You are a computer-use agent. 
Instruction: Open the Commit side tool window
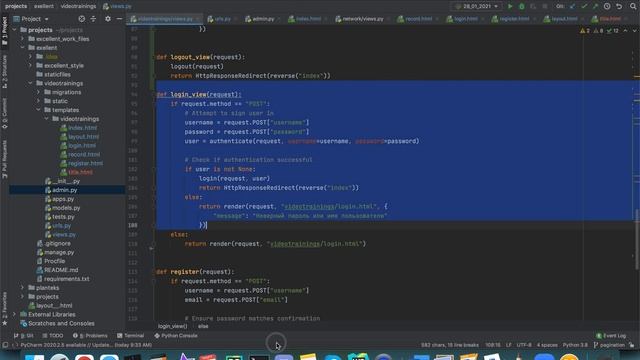coord(4,114)
